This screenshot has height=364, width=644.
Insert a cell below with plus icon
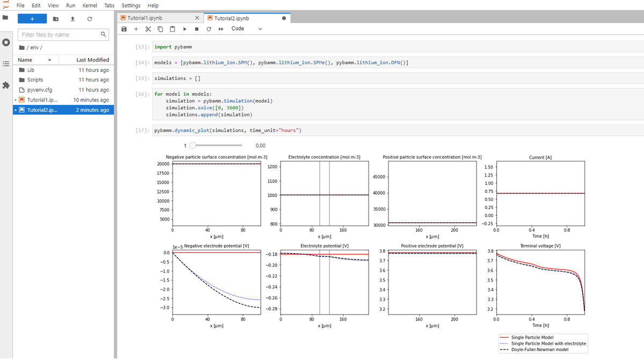pyautogui.click(x=136, y=29)
